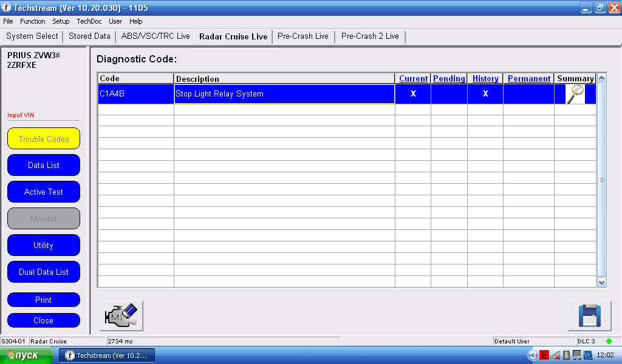The width and height of the screenshot is (622, 364).
Task: Open the Function menu
Action: 33,21
